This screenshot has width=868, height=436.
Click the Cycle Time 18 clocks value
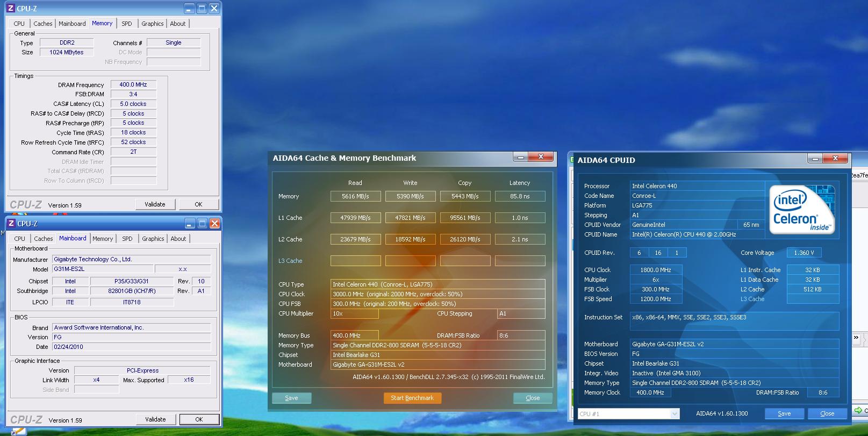[133, 132]
